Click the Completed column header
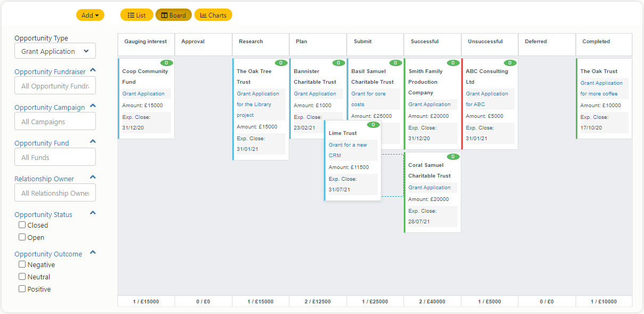644x314 pixels. (x=604, y=44)
